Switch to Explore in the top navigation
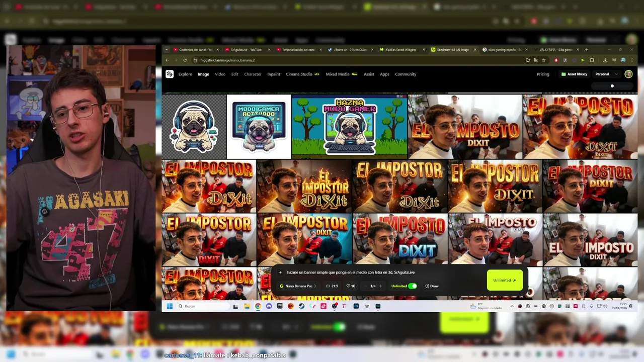This screenshot has width=644, height=362. 185,74
